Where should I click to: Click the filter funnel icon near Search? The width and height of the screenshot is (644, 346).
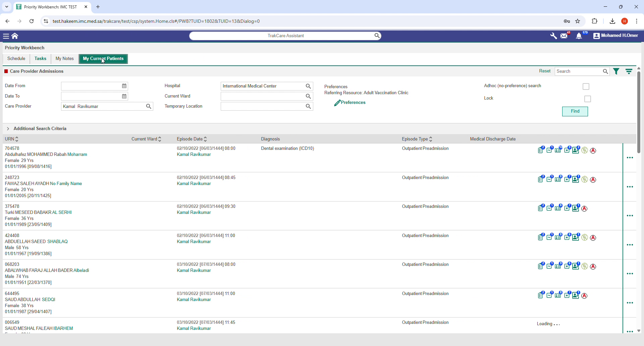tap(616, 71)
